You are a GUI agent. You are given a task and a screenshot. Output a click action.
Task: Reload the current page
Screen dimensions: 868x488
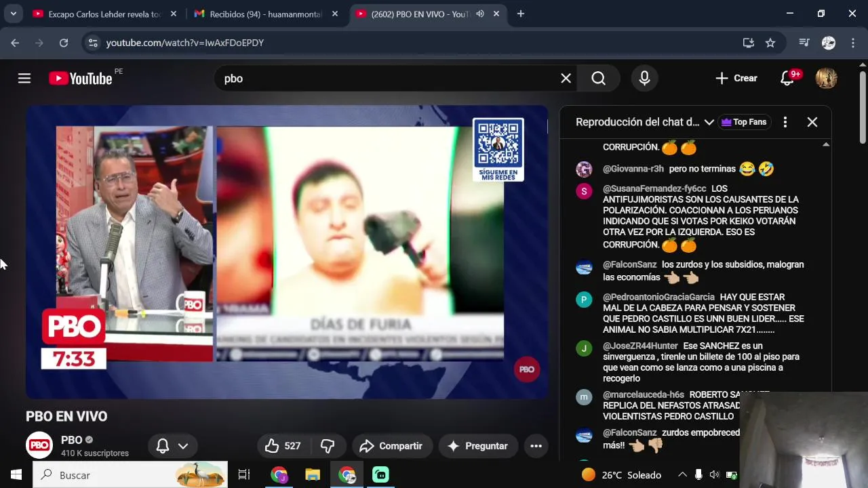(x=63, y=43)
